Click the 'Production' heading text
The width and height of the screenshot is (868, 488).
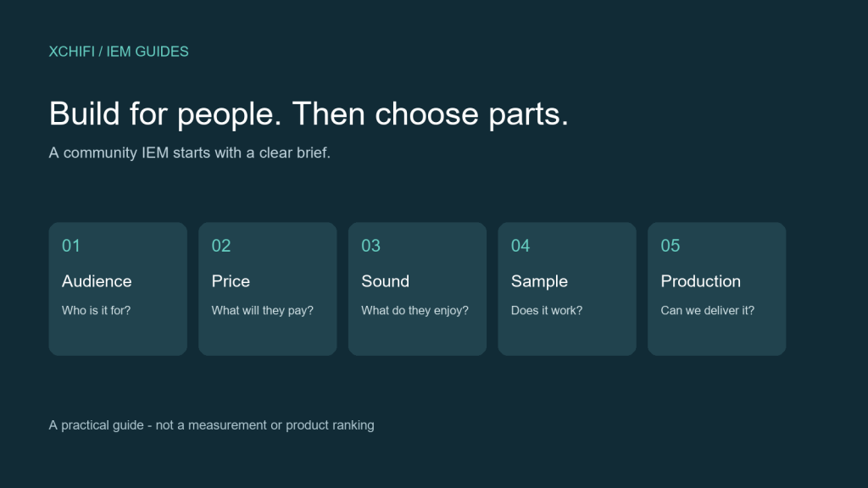(700, 281)
